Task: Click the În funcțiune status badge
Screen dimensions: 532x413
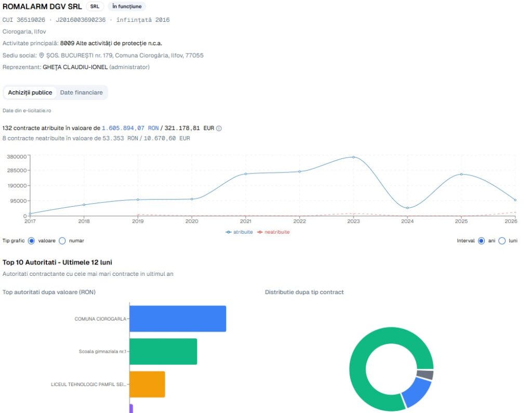Action: [127, 6]
